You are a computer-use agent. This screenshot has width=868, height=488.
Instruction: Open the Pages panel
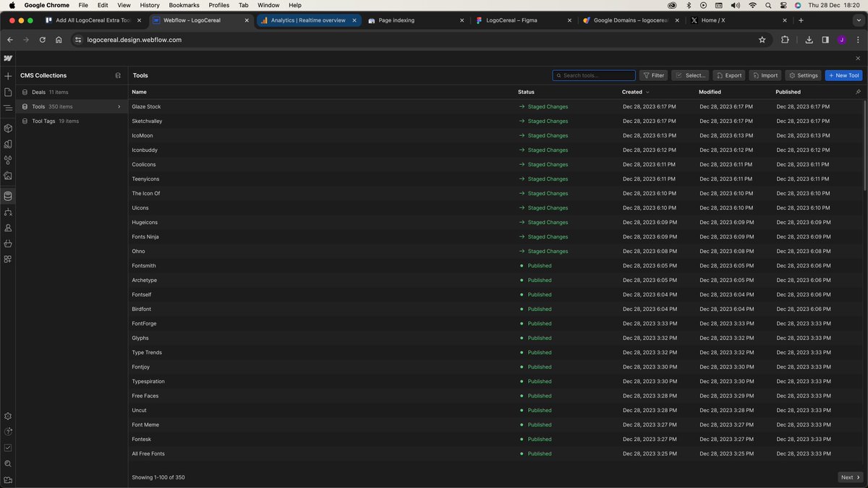[x=8, y=92]
